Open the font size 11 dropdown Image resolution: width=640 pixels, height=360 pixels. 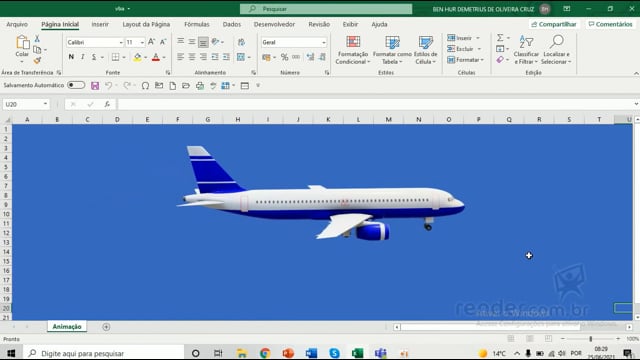[x=142, y=42]
